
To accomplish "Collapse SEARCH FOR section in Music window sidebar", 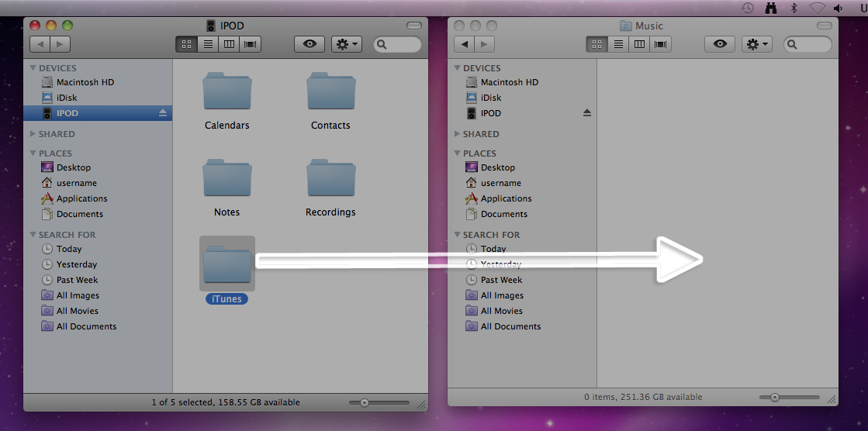I will tap(457, 235).
